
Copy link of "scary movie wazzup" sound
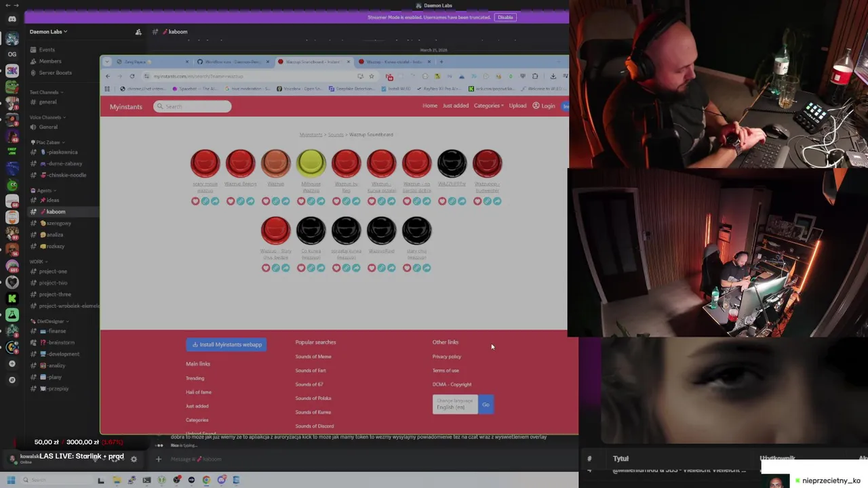pos(205,201)
